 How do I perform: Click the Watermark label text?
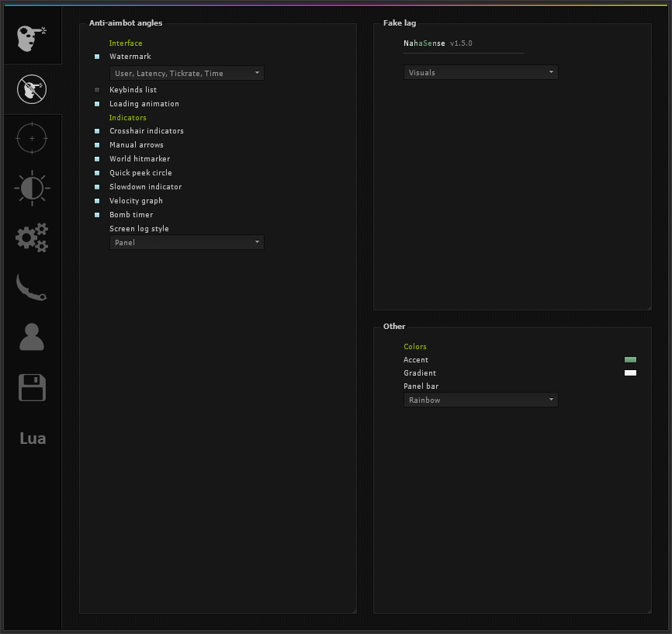coord(130,57)
